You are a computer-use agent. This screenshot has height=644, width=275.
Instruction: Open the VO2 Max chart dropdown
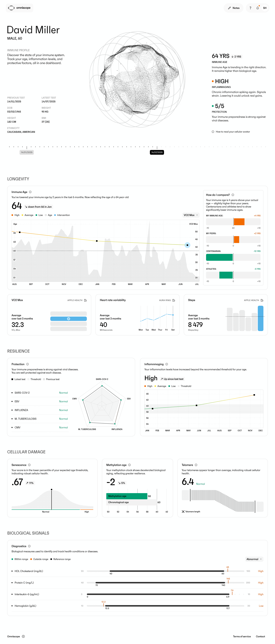pyautogui.click(x=191, y=215)
